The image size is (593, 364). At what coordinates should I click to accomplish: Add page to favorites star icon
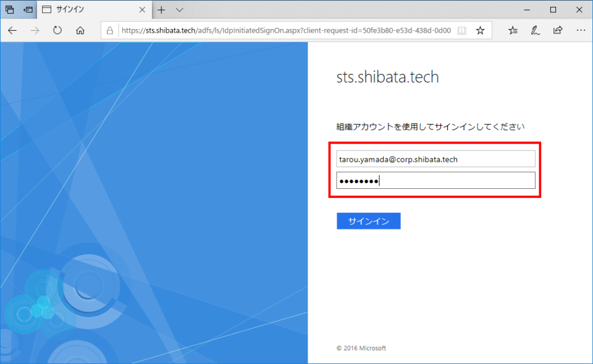point(481,31)
